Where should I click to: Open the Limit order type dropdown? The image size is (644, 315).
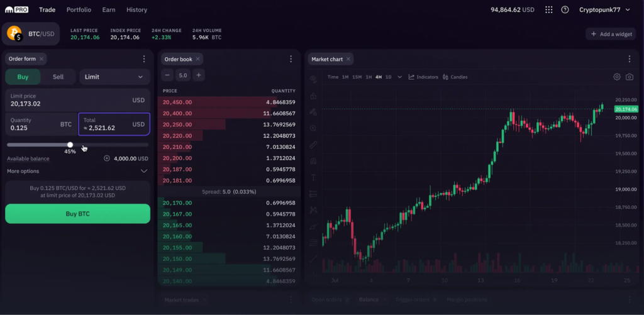[x=114, y=77]
